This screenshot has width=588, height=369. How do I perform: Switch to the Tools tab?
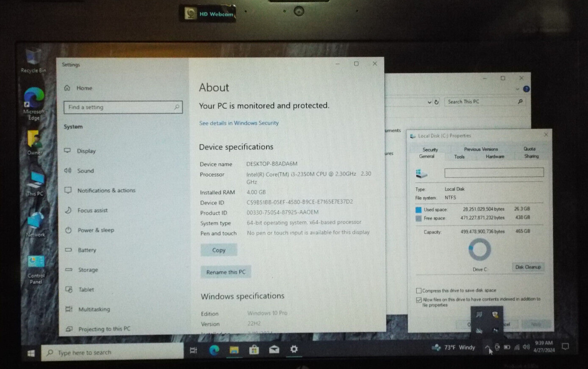coord(459,157)
